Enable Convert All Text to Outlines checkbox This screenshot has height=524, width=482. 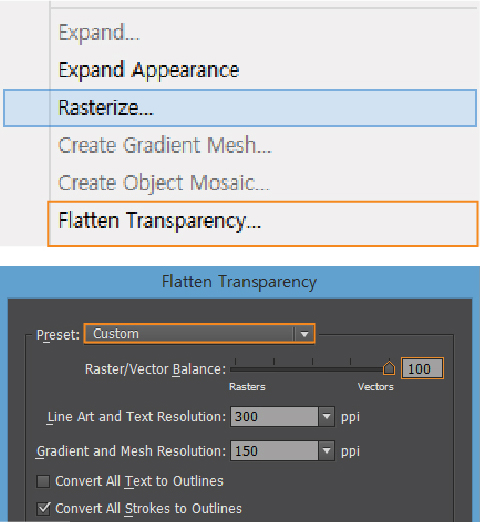(x=43, y=482)
